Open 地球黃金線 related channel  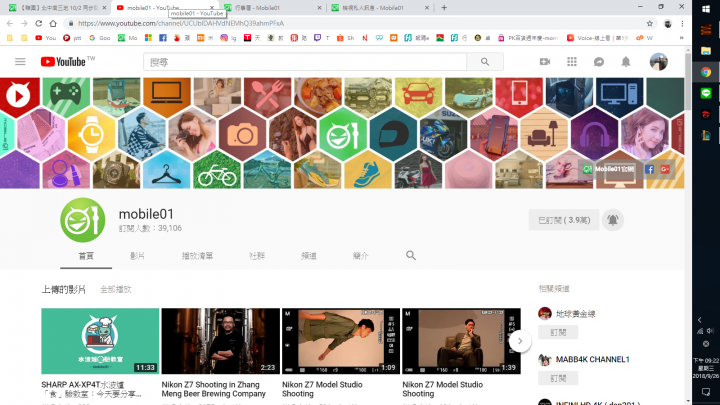[576, 314]
